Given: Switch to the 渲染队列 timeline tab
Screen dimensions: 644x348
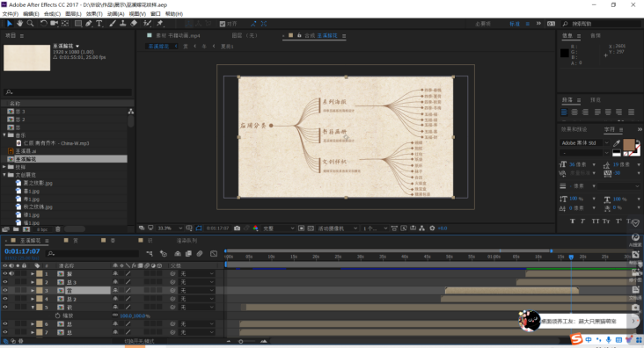Looking at the screenshot, I should [x=187, y=241].
